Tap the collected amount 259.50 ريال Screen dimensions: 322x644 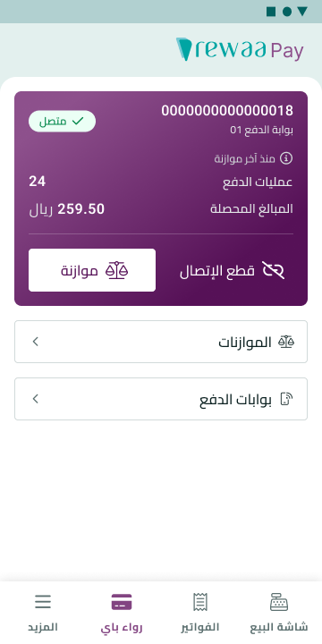66,209
